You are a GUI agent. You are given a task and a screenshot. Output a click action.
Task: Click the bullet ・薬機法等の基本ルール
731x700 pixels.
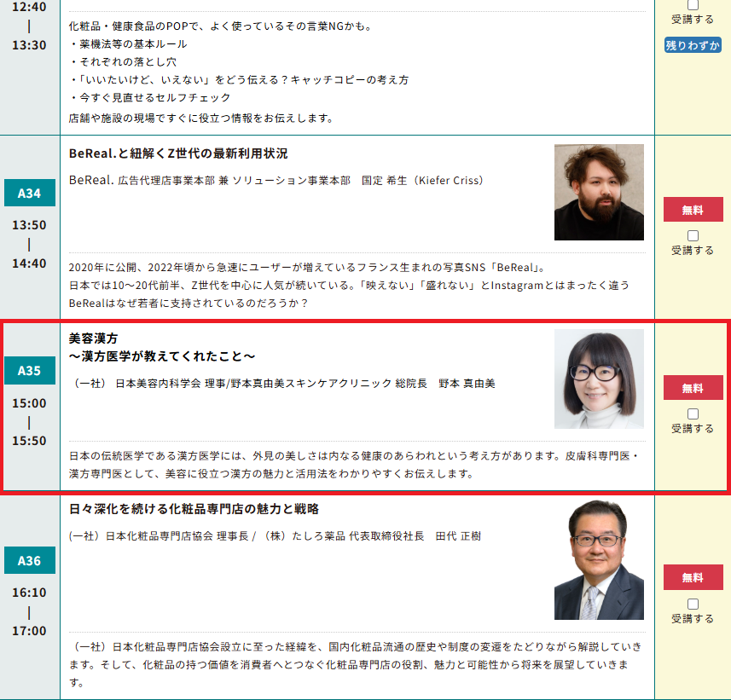pyautogui.click(x=128, y=43)
